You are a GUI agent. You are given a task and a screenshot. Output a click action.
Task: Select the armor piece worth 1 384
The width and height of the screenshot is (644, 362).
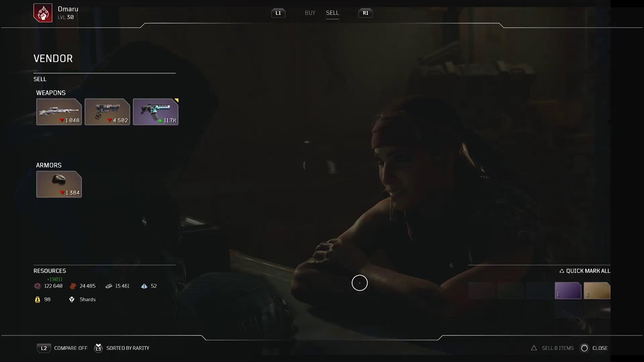(x=59, y=184)
